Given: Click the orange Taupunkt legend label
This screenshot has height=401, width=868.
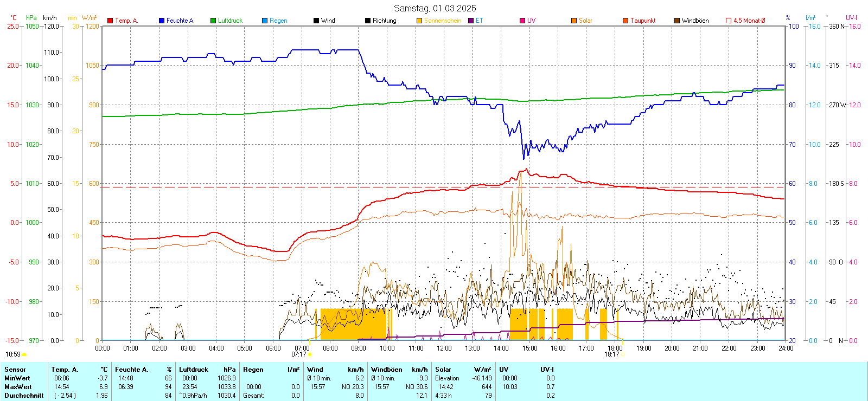Looking at the screenshot, I should [643, 21].
